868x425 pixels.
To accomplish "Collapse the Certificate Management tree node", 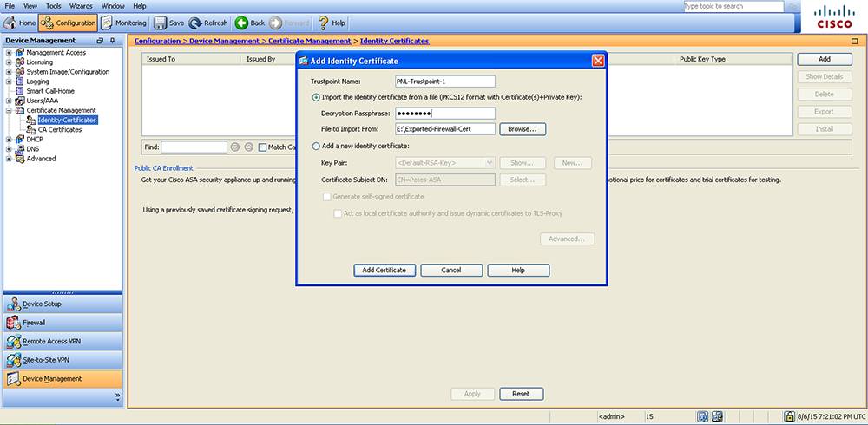I will coord(9,110).
